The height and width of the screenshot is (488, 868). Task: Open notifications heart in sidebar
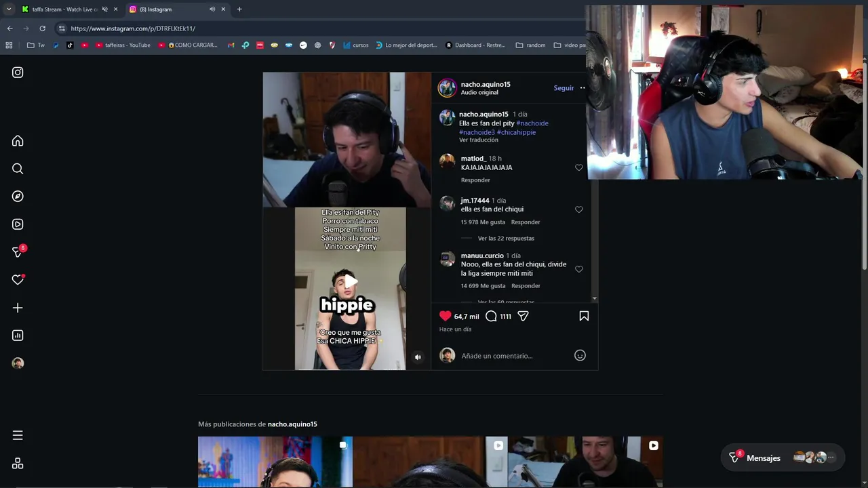pos(18,280)
